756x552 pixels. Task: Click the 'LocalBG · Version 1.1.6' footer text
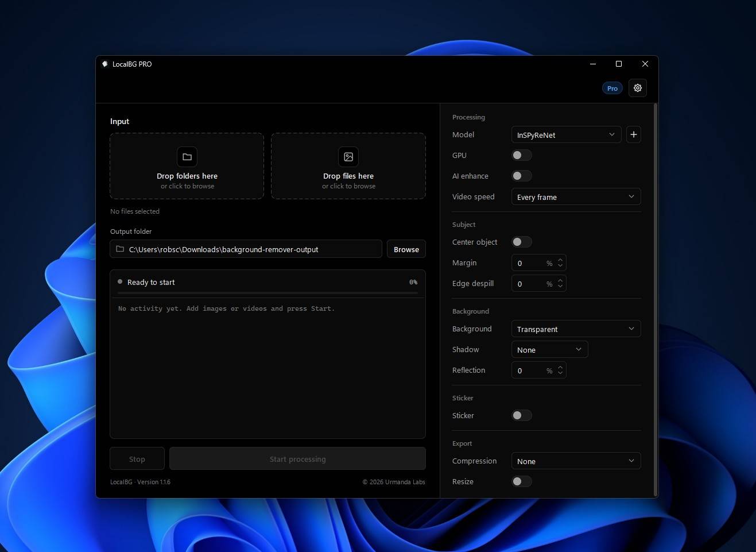[140, 482]
